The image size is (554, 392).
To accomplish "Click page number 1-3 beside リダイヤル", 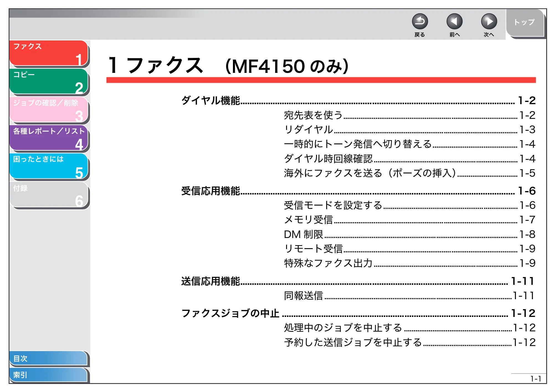I will pos(527,130).
